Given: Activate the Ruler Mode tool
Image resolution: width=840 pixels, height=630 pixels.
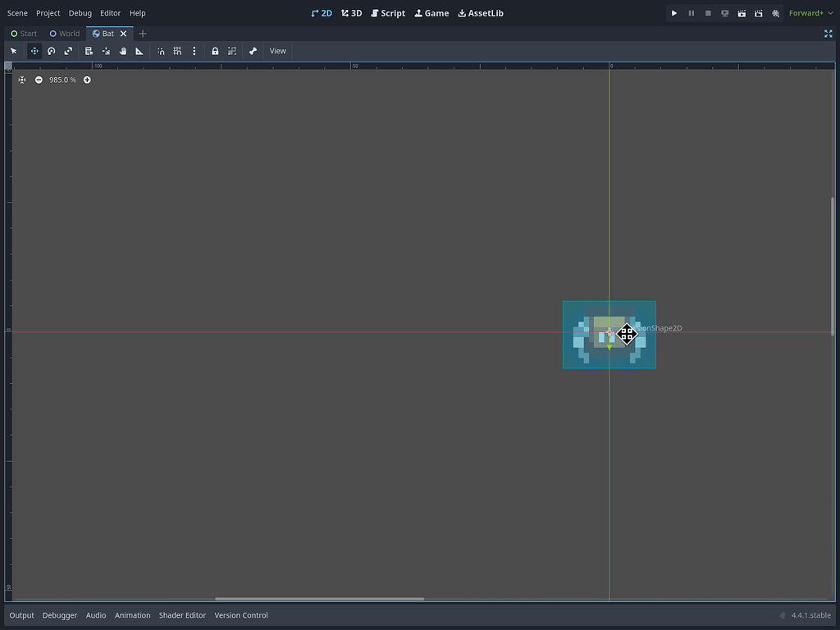Looking at the screenshot, I should [x=139, y=51].
